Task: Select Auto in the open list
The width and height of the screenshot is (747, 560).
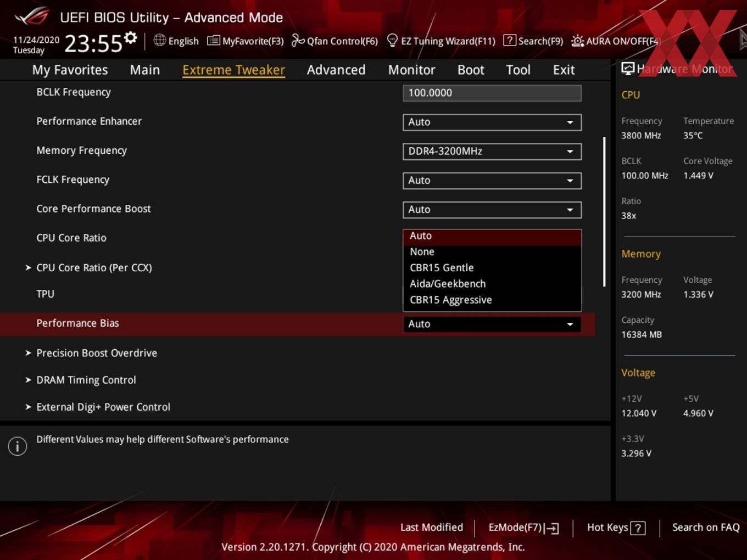Action: [x=492, y=236]
